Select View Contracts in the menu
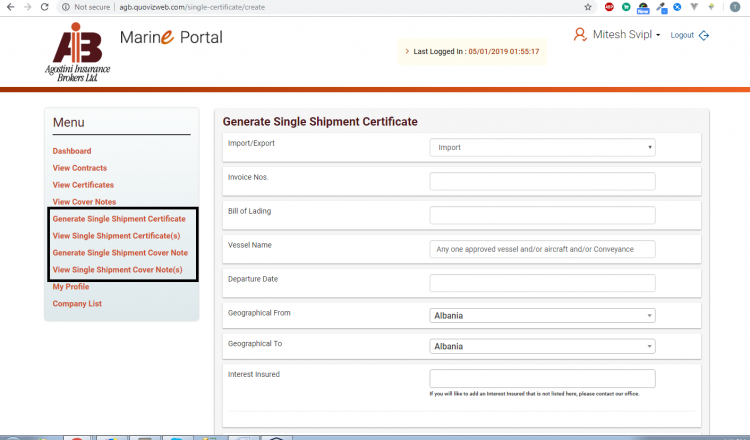The width and height of the screenshot is (750, 440). (80, 168)
